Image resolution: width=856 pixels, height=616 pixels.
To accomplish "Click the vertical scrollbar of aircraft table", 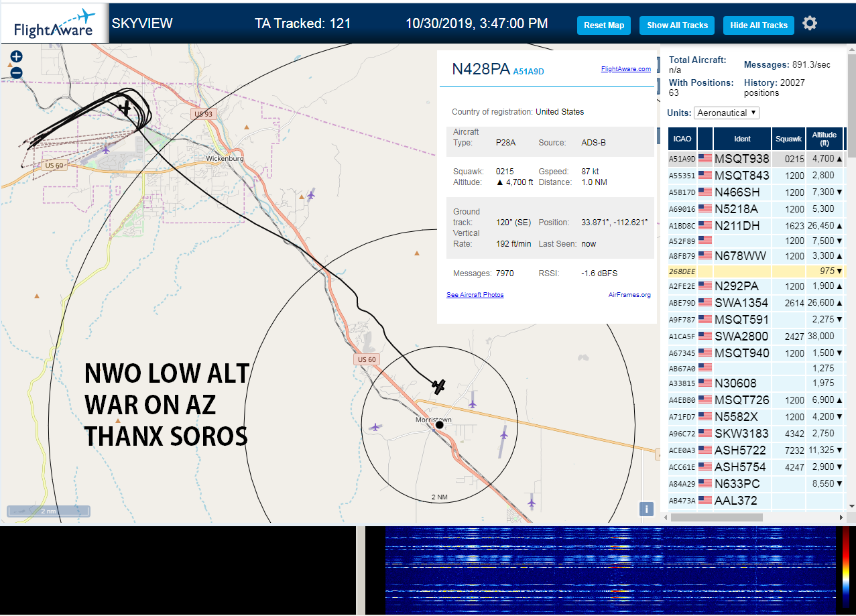I will (852, 106).
